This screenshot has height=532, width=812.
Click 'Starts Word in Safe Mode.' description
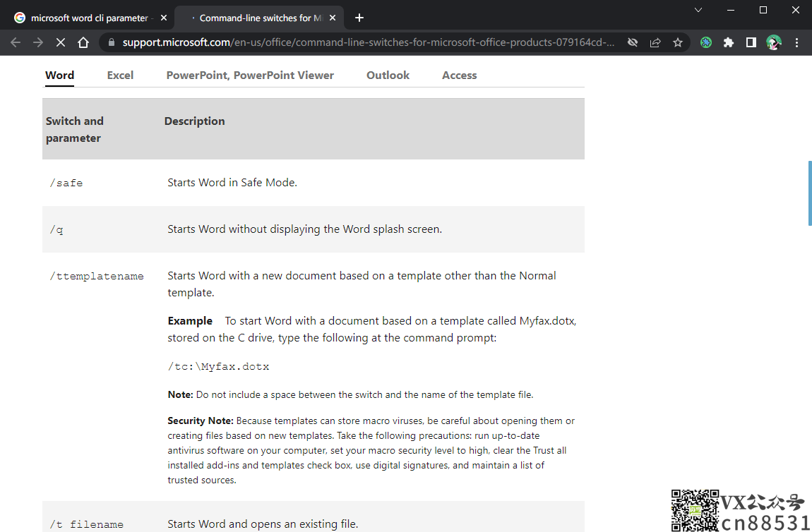click(x=232, y=182)
